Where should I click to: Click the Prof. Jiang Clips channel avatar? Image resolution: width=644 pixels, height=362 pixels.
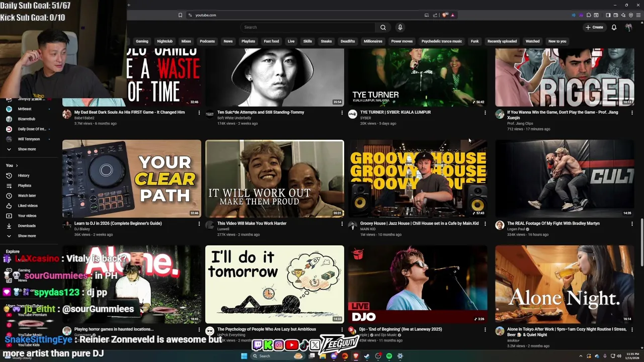tap(500, 114)
